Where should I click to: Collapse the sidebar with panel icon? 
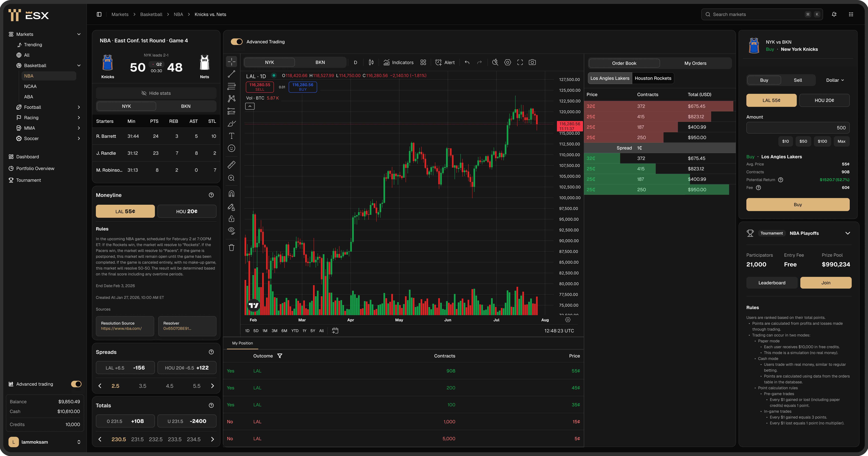[99, 14]
